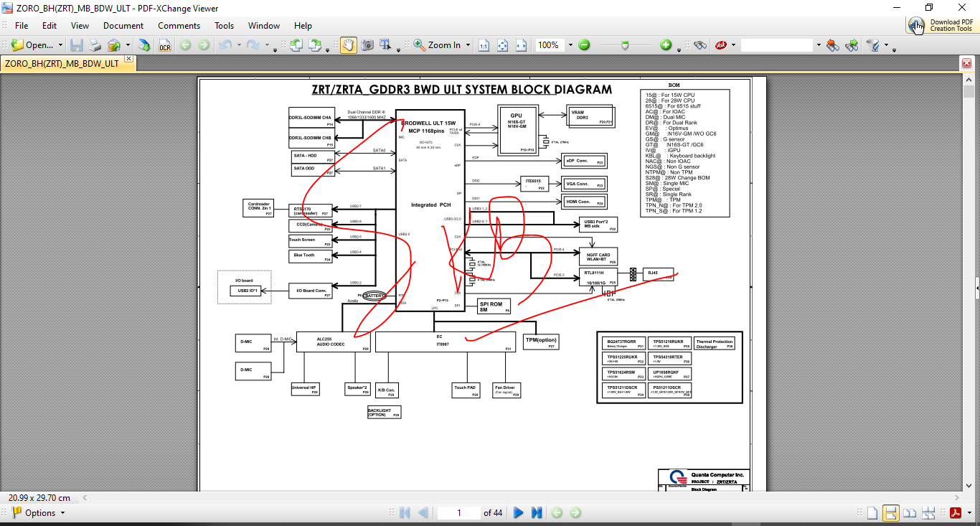The image size is (980, 526).
Task: Go to the next page
Action: click(518, 512)
